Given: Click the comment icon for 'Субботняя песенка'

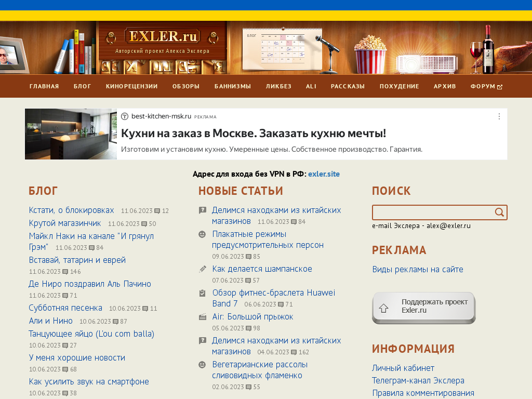Looking at the screenshot, I should point(145,309).
